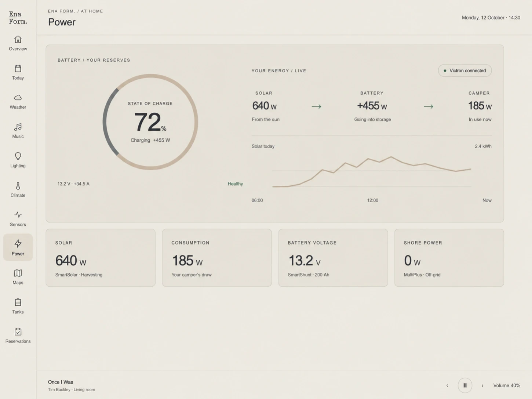The height and width of the screenshot is (399, 532).
Task: Click the 'Going into storage' battery reading
Action: (372, 119)
